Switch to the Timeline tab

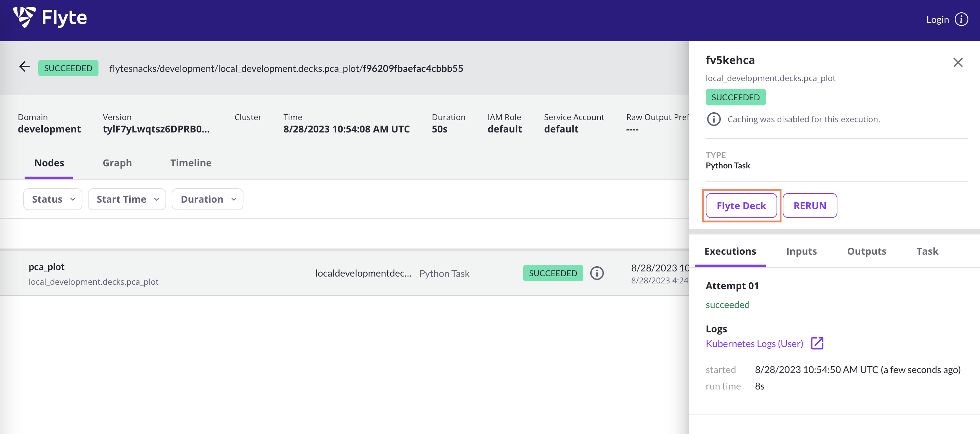click(x=190, y=163)
